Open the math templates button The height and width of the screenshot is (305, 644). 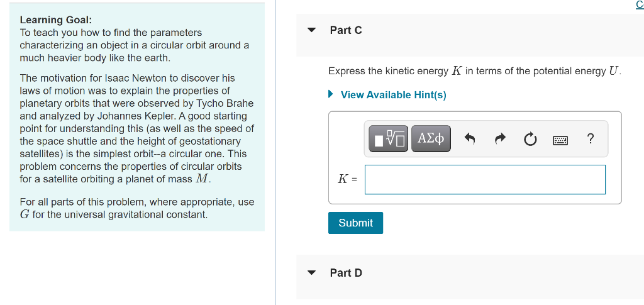click(x=387, y=139)
